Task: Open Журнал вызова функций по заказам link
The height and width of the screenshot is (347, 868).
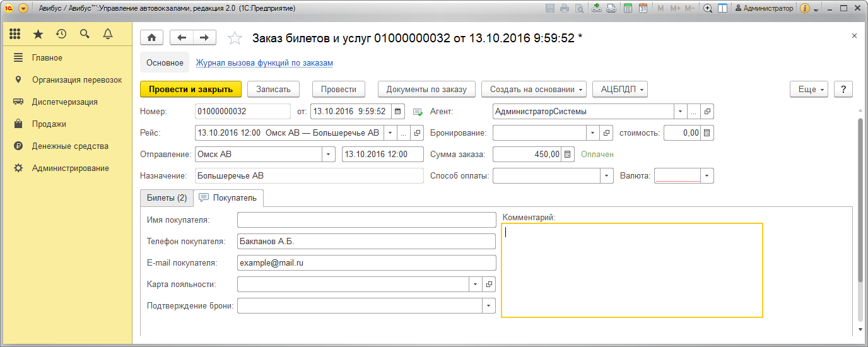Action: point(264,63)
